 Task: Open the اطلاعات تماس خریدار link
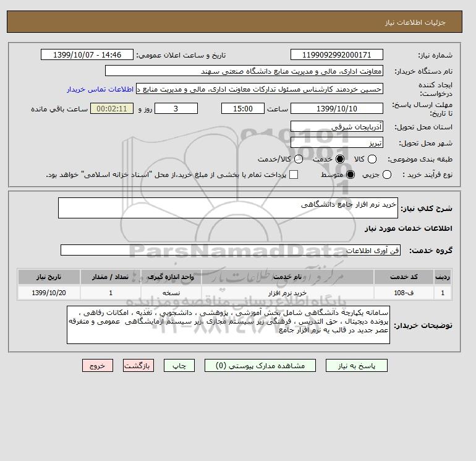coord(100,89)
